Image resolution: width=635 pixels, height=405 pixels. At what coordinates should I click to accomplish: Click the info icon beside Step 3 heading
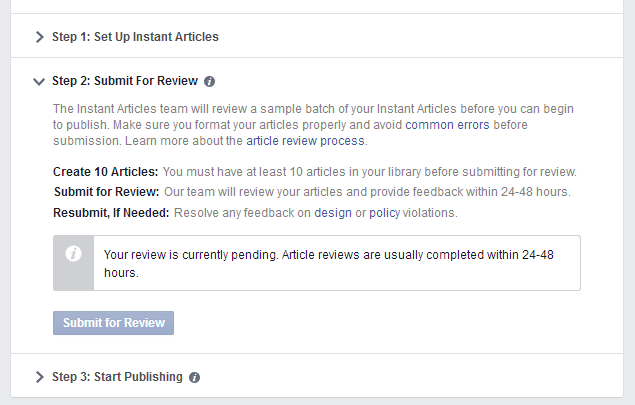tap(194, 377)
